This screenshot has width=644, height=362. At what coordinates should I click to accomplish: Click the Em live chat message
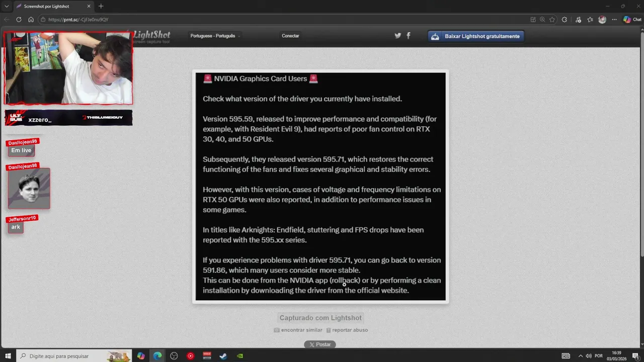click(x=21, y=150)
